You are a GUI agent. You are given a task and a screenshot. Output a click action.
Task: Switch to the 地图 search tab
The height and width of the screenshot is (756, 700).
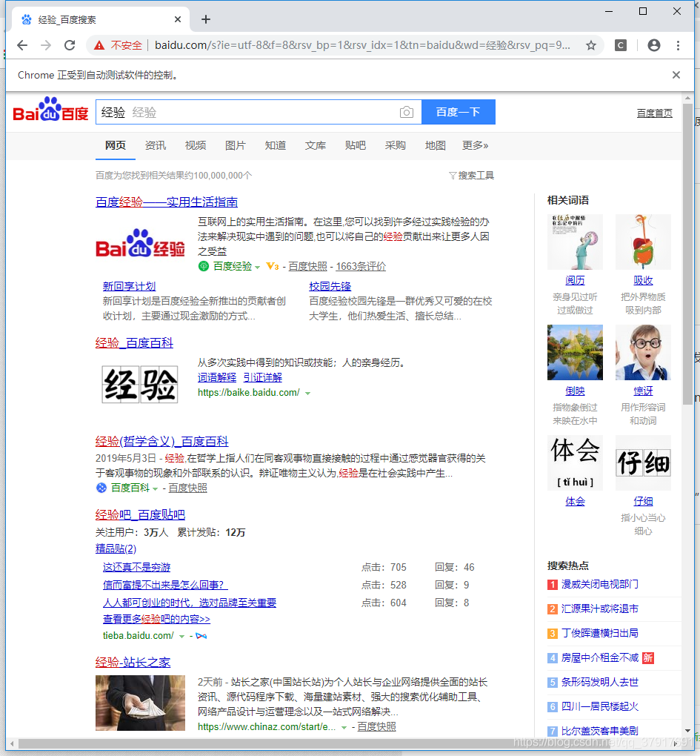click(435, 145)
